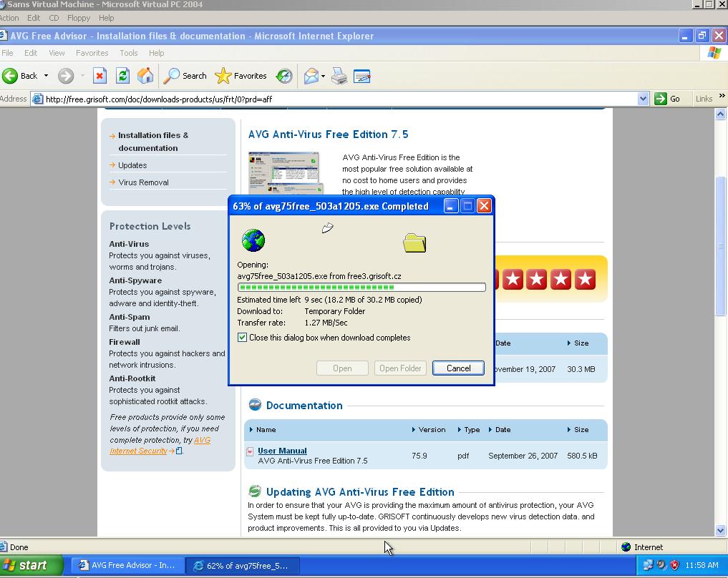
Task: Open Virtual PC CD menu
Action: point(54,18)
